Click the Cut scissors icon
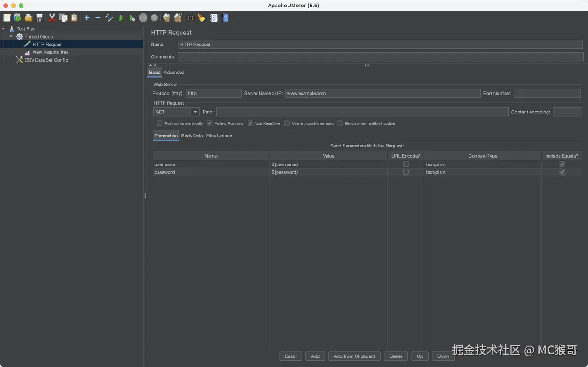This screenshot has width=588, height=367. click(52, 18)
